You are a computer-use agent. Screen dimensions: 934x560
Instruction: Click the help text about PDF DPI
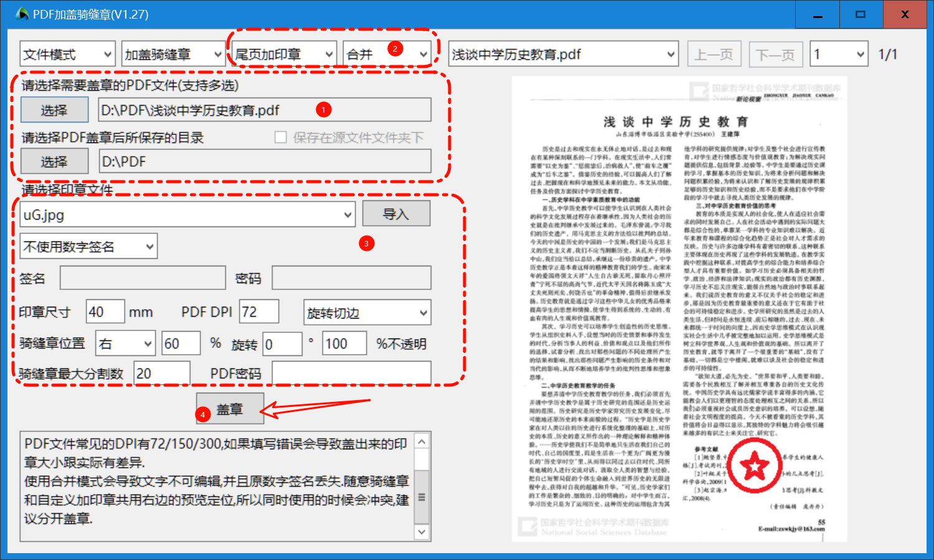point(215,453)
